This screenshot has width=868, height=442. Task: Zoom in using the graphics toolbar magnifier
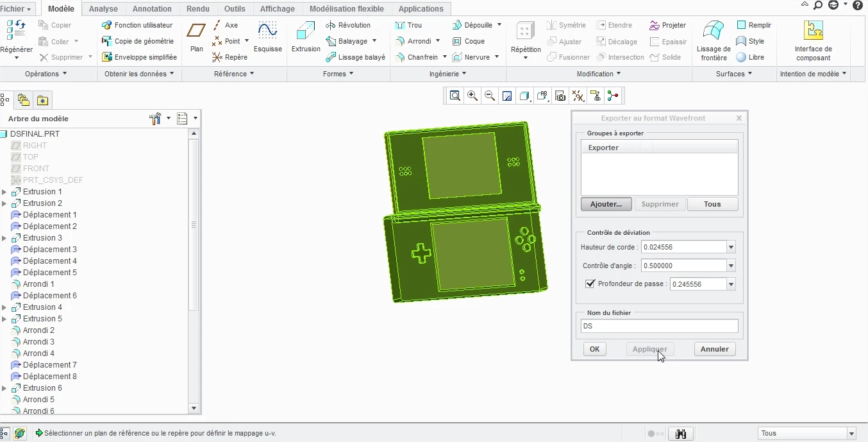472,96
